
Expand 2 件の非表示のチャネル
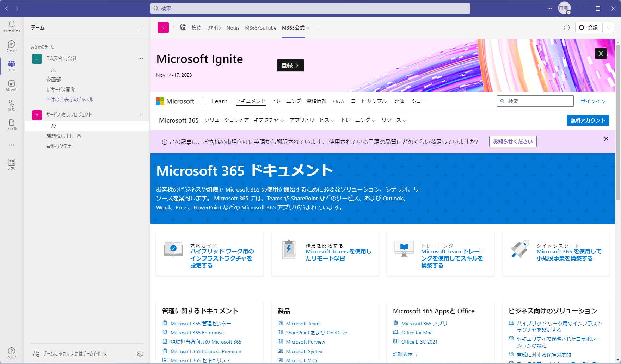(70, 100)
